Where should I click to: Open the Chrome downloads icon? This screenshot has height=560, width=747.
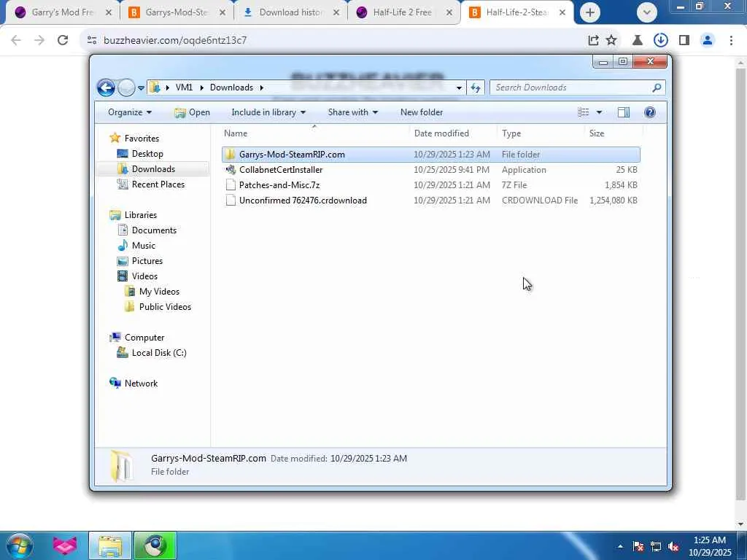[x=660, y=41]
